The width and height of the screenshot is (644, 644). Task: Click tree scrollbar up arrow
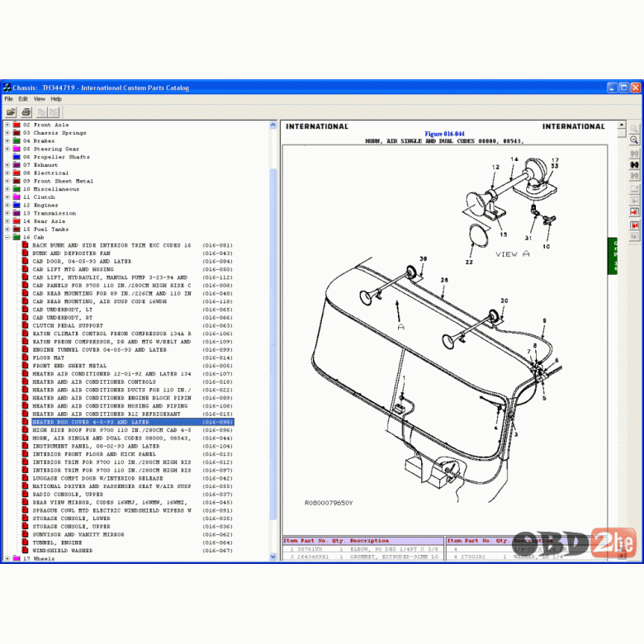(x=273, y=125)
